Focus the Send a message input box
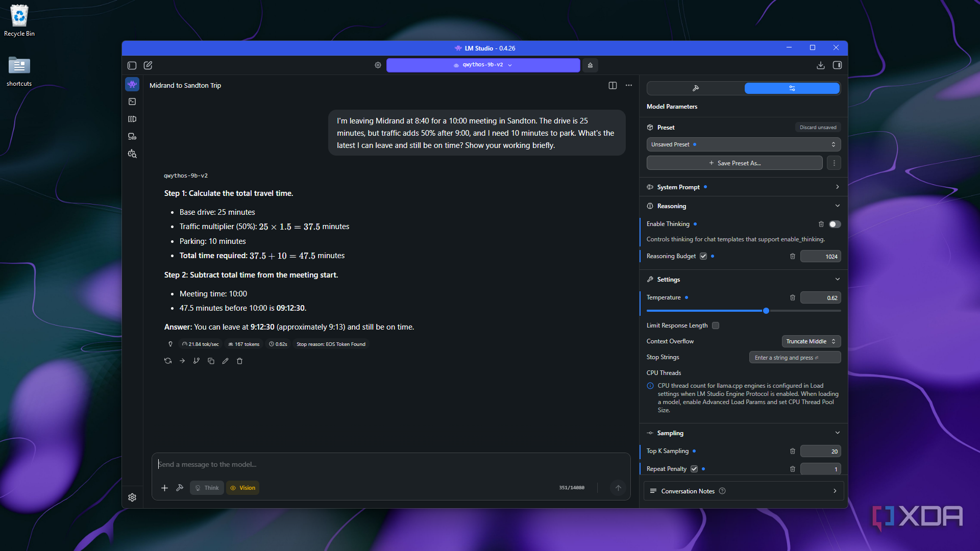This screenshot has height=551, width=980. coord(391,465)
